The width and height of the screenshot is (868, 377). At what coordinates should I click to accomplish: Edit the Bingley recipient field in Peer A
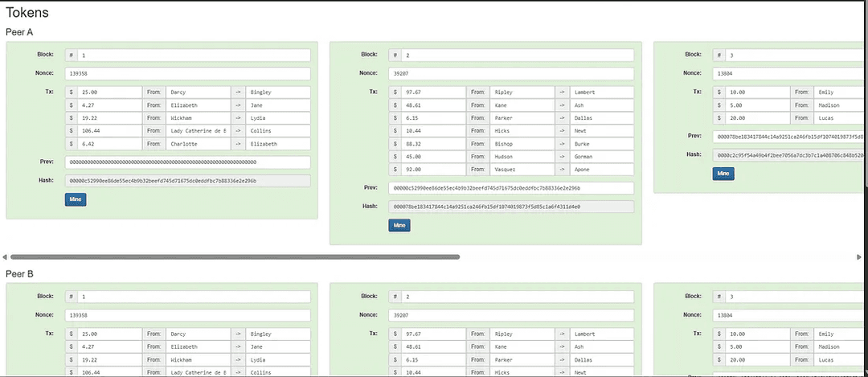(x=278, y=92)
